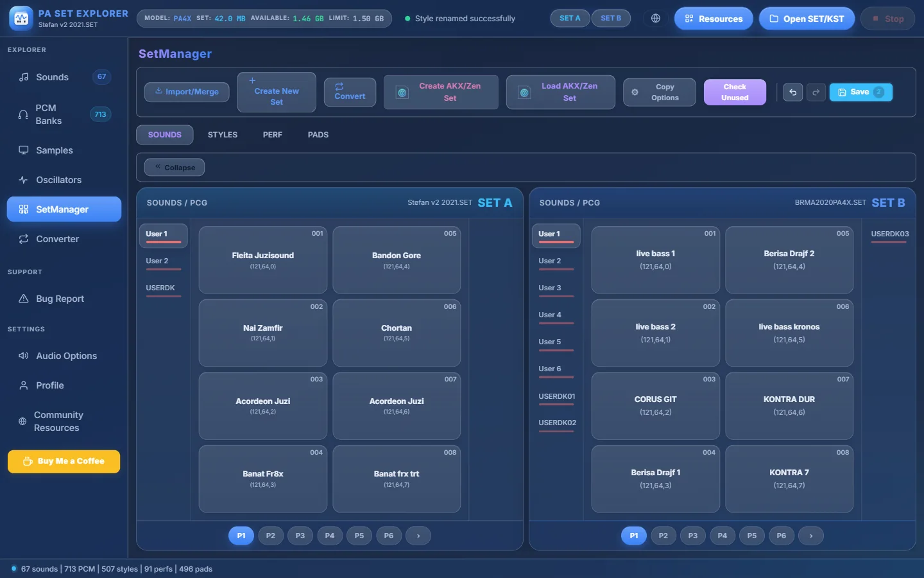
Task: Open Community Resources
Action: [64, 421]
